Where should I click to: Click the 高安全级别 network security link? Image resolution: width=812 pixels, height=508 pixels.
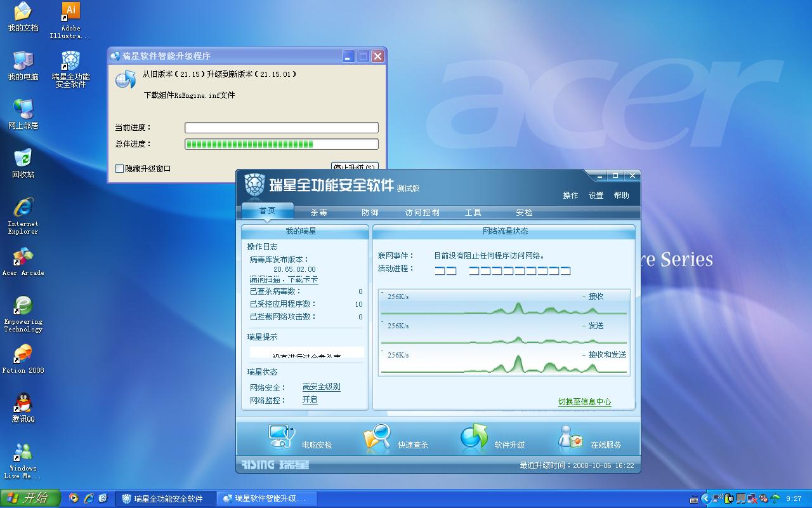pos(321,387)
